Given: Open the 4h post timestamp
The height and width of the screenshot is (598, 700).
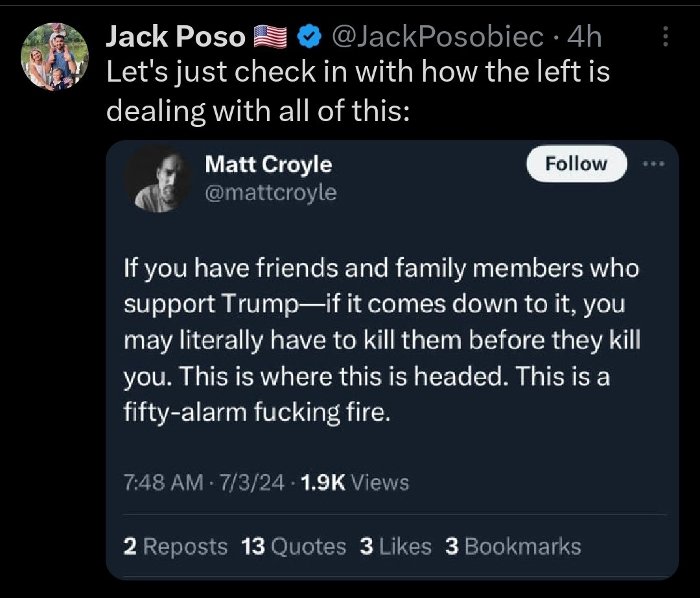Looking at the screenshot, I should pyautogui.click(x=584, y=39).
